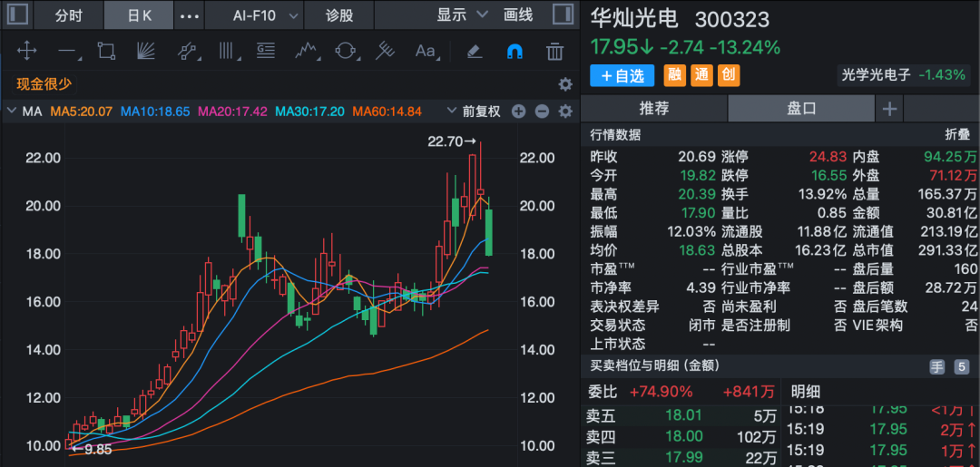The image size is (980, 467).
Task: Toggle the right panel layout icon
Action: pyautogui.click(x=563, y=15)
